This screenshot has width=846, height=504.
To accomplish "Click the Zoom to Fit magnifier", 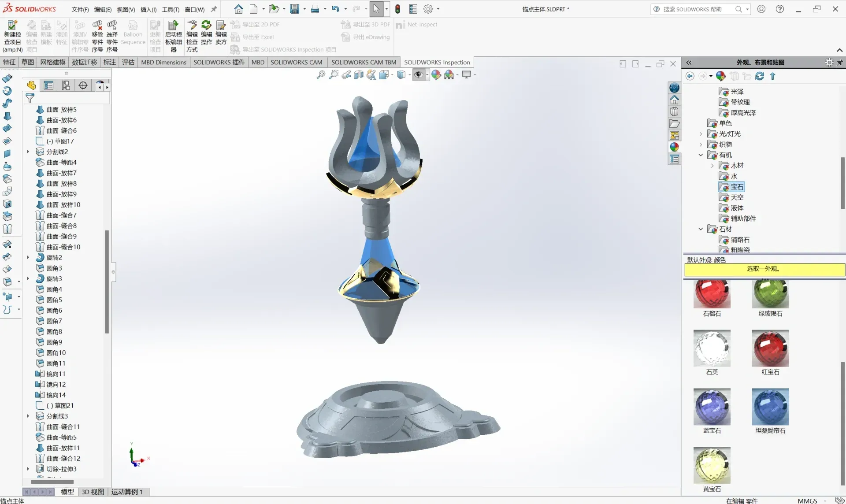I will point(321,75).
